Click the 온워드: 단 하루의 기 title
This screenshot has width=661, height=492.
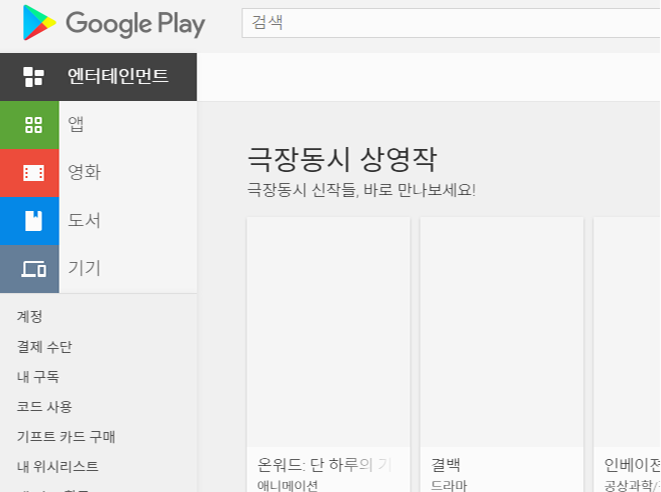[325, 465]
